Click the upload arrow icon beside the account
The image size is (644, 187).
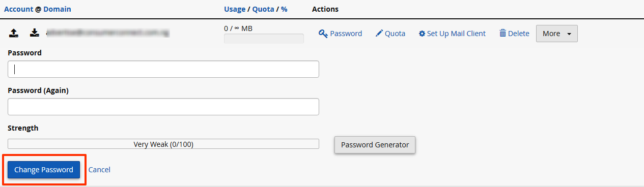14,34
